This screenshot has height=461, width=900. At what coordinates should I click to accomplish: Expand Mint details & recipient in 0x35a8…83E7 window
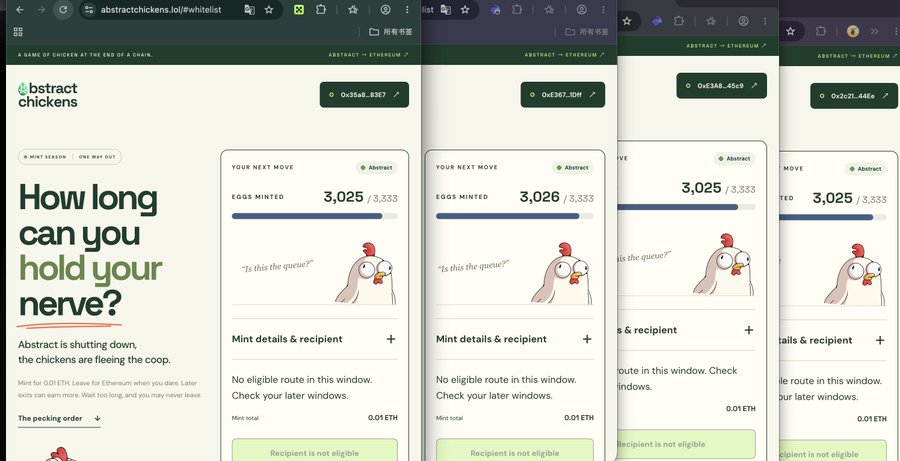click(315, 339)
